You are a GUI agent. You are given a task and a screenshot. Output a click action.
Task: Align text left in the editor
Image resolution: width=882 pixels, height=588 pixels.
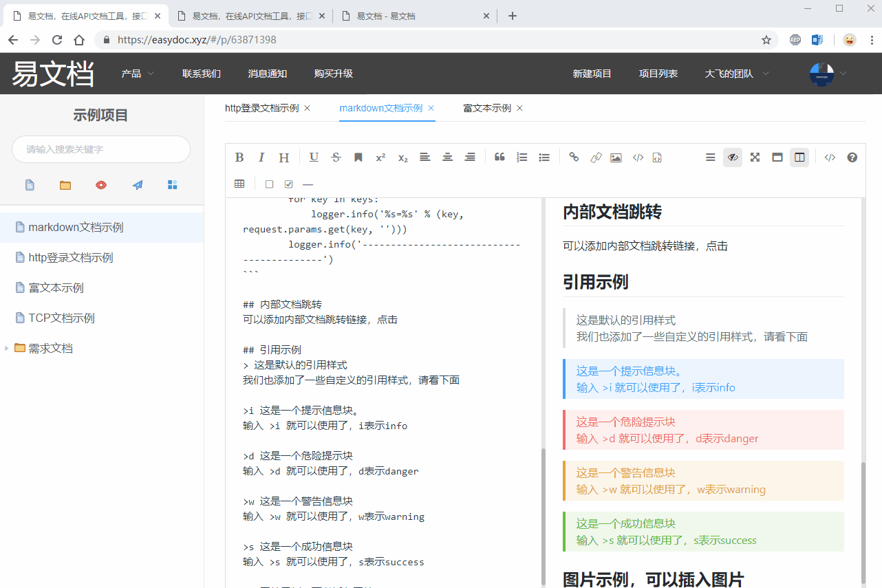pos(425,157)
